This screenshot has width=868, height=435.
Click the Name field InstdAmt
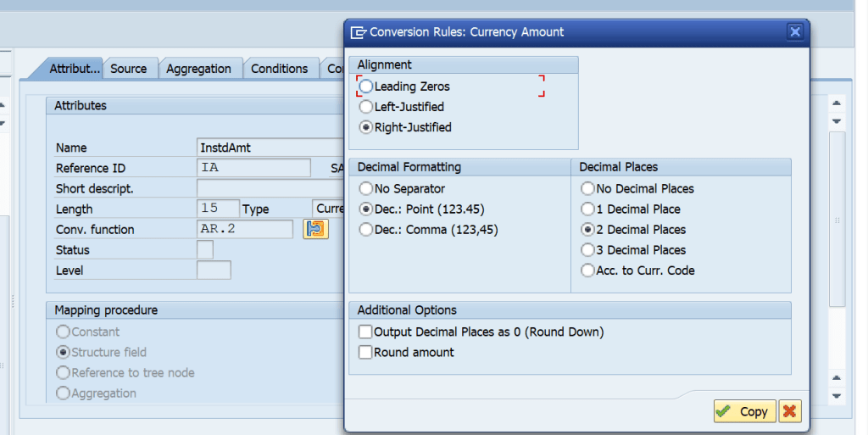coord(270,148)
